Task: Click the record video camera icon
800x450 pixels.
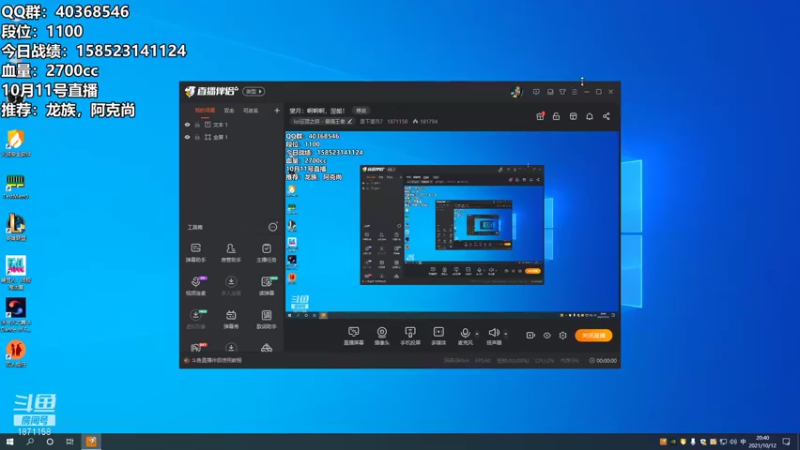Action: coord(531,335)
